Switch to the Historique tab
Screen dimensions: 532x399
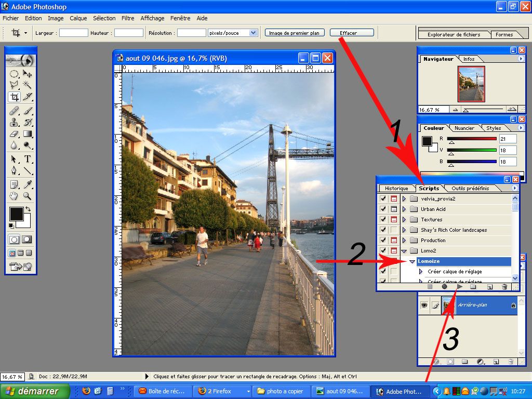coord(396,188)
